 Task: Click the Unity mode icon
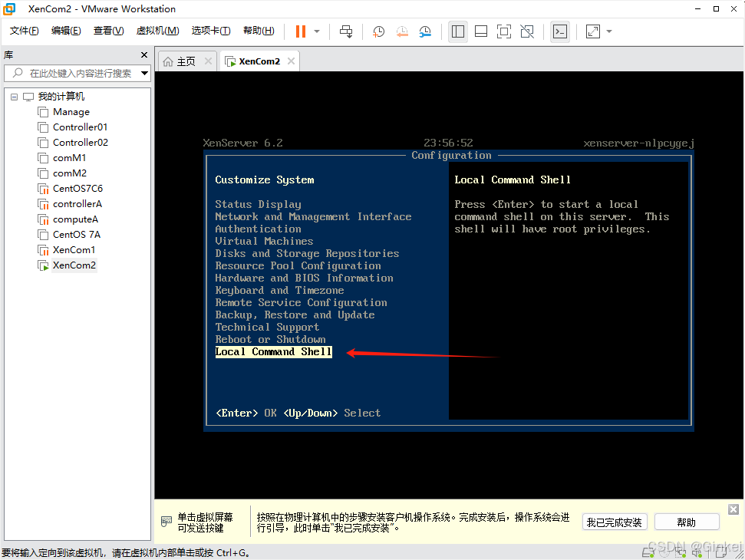click(x=527, y=31)
